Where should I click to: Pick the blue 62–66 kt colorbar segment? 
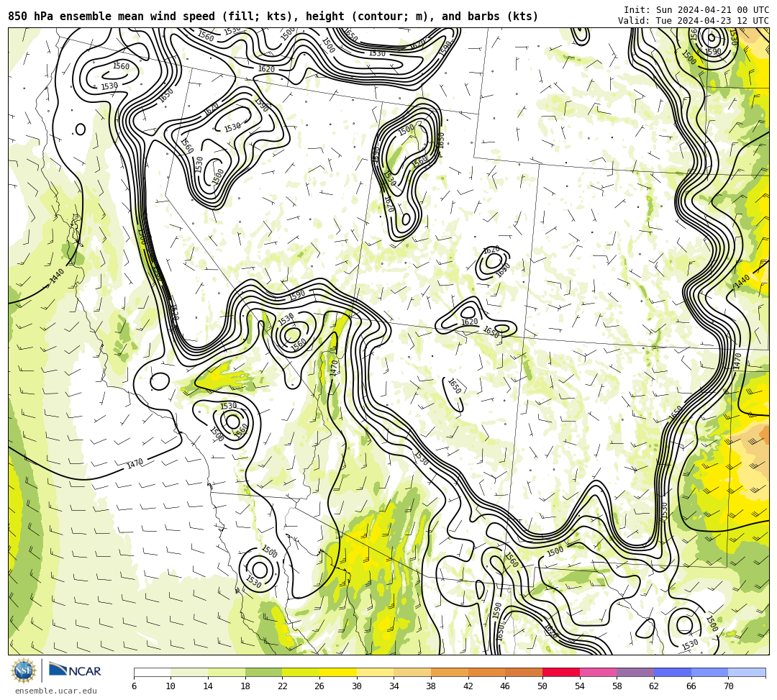(673, 672)
